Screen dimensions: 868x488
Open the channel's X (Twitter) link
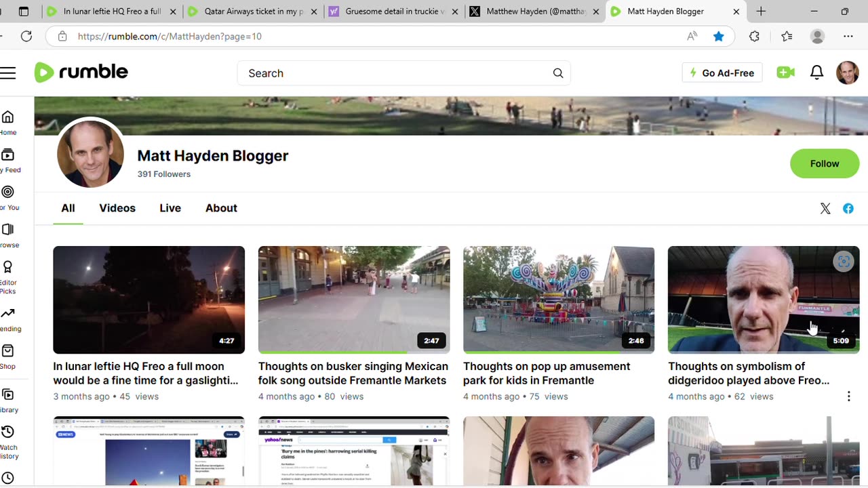click(825, 209)
